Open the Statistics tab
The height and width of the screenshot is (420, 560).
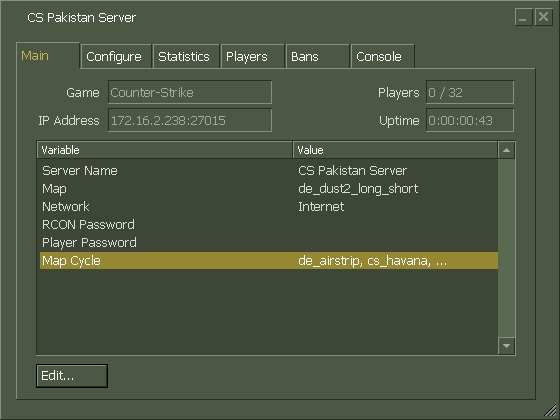tap(186, 56)
